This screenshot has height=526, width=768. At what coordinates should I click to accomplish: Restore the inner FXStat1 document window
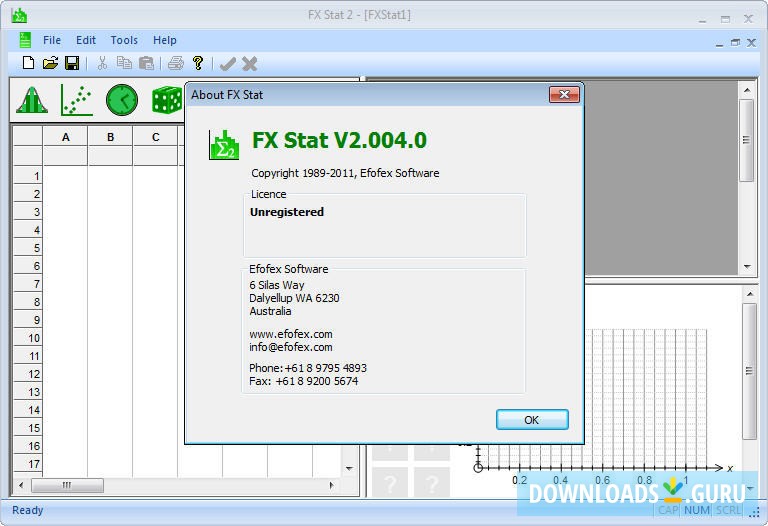pos(735,43)
